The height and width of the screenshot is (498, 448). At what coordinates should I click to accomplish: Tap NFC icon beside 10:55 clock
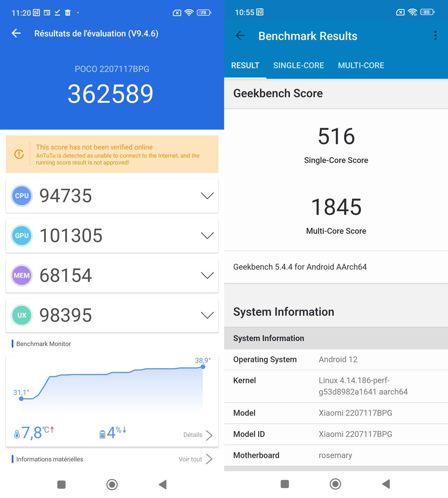[260, 12]
